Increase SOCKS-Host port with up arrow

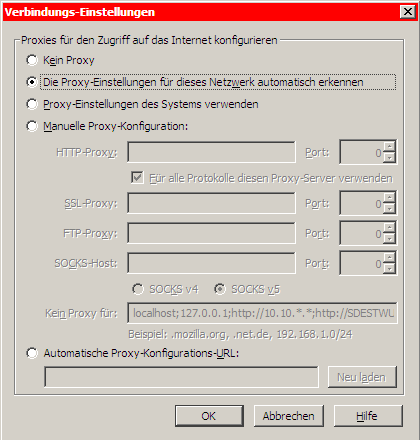point(389,258)
